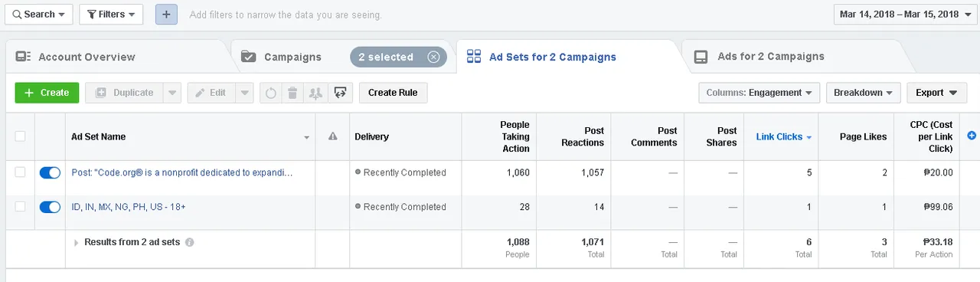
Task: Click the 1,088 People total value
Action: [518, 242]
